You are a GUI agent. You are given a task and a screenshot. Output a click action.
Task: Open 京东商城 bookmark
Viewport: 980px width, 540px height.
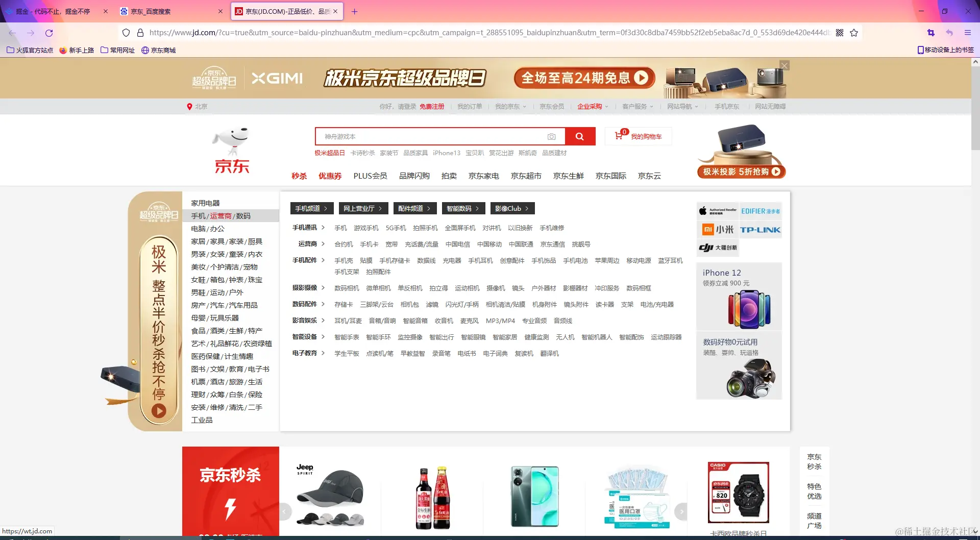pyautogui.click(x=158, y=50)
